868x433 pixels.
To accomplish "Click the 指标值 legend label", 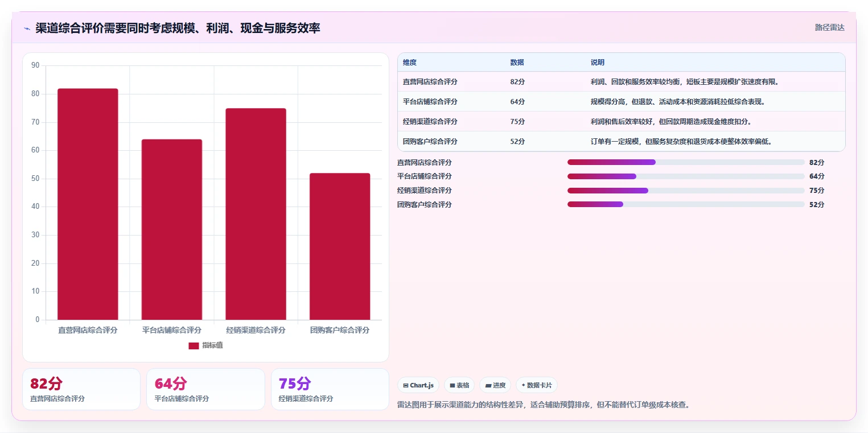I will [212, 346].
